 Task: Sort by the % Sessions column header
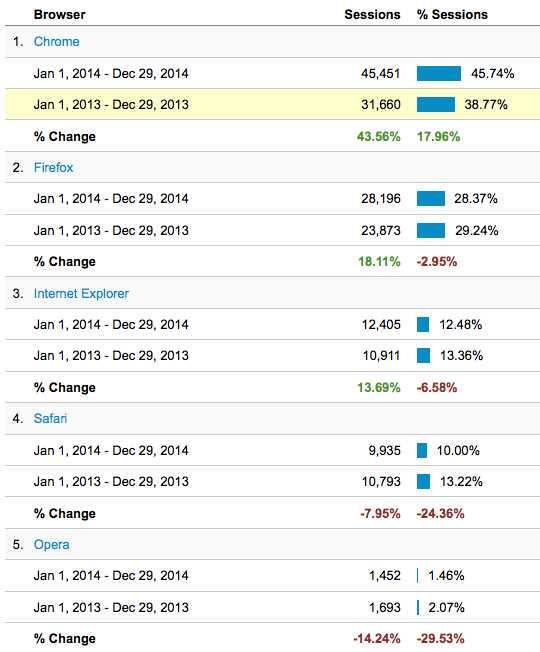click(452, 15)
